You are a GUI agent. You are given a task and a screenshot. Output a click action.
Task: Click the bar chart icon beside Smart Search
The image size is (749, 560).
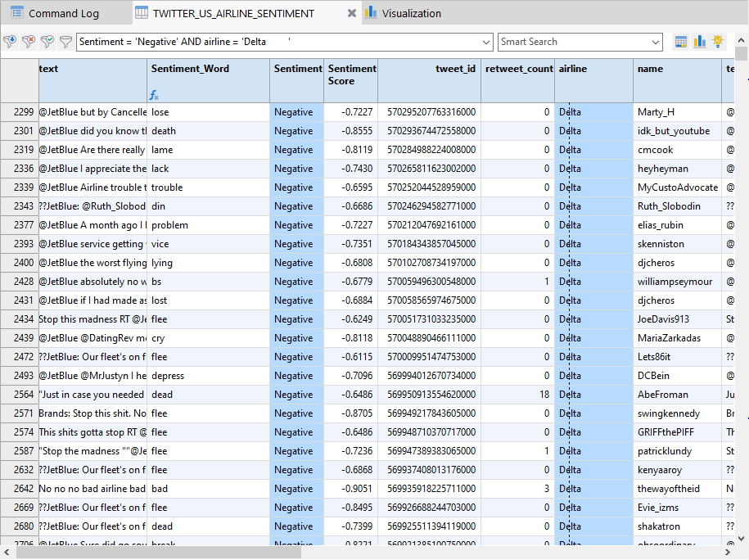[x=699, y=42]
